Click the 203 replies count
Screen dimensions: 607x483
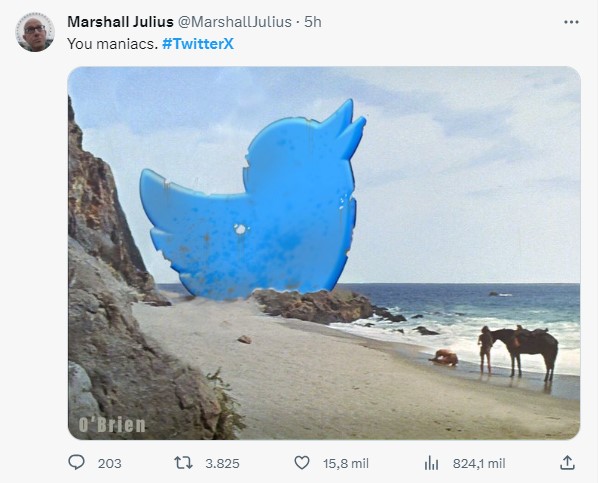pyautogui.click(x=110, y=463)
